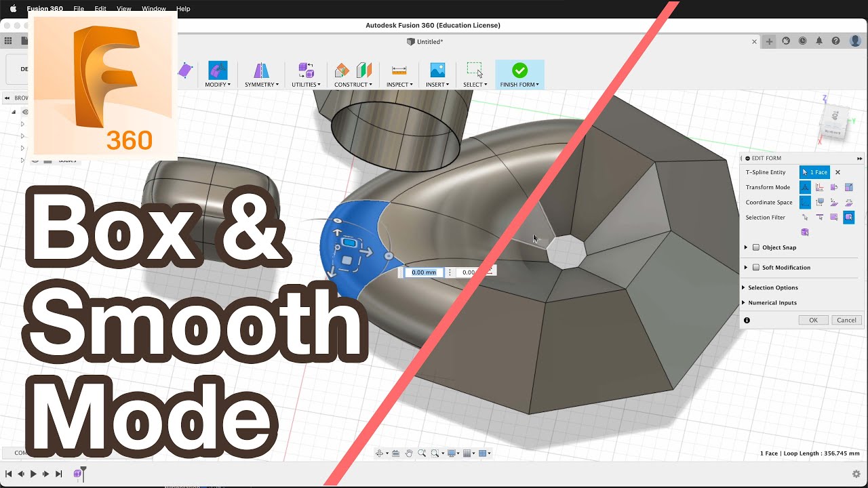868x488 pixels.
Task: Open the notifications bell icon
Action: pos(819,41)
